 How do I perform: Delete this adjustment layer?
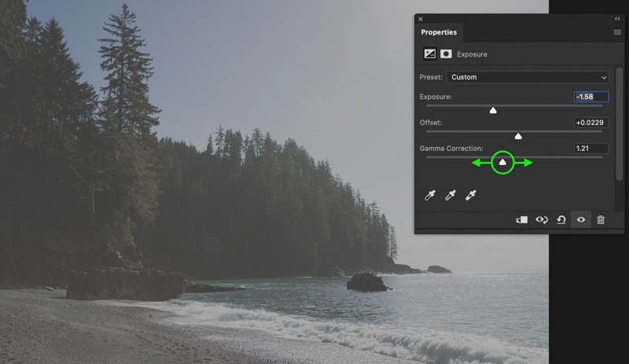(601, 220)
